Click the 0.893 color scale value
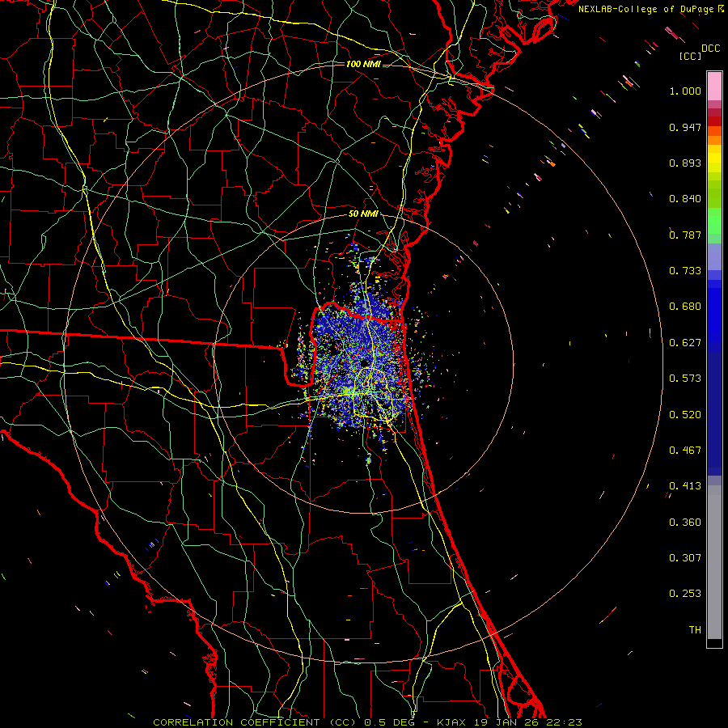This screenshot has height=728, width=728. (x=685, y=163)
